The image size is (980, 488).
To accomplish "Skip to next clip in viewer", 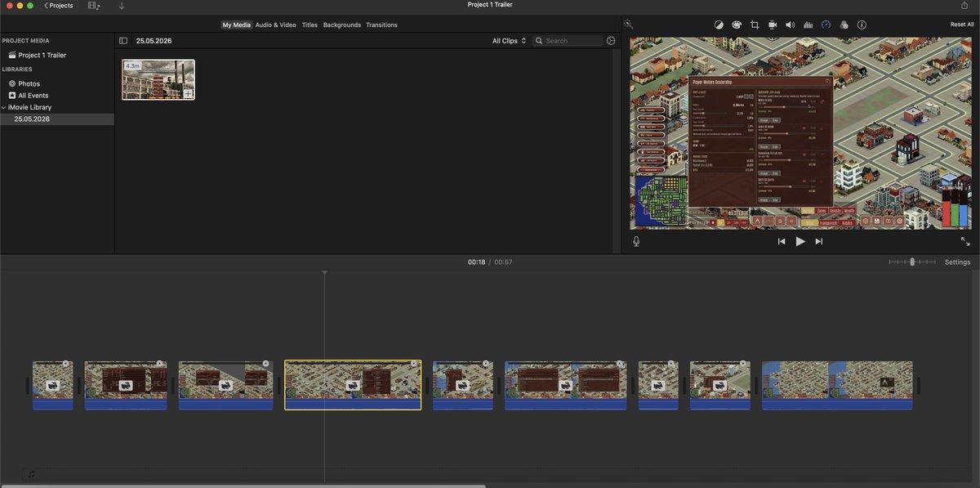I will tap(819, 241).
